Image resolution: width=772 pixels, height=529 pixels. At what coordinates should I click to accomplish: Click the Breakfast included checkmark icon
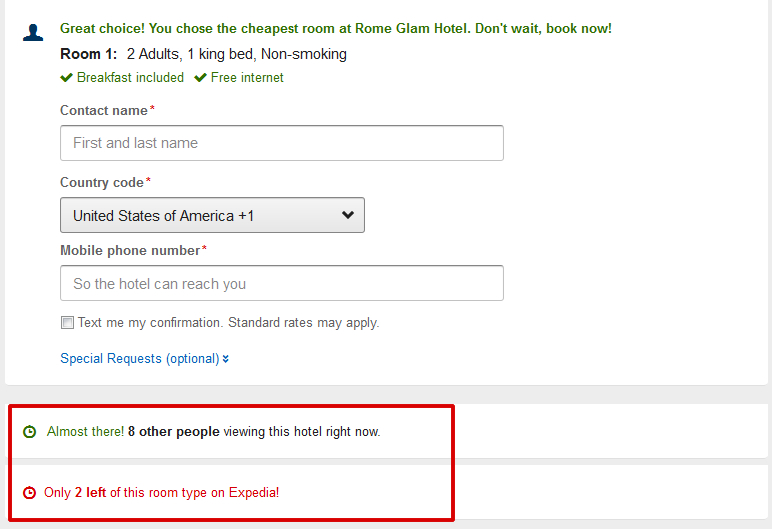tap(66, 77)
